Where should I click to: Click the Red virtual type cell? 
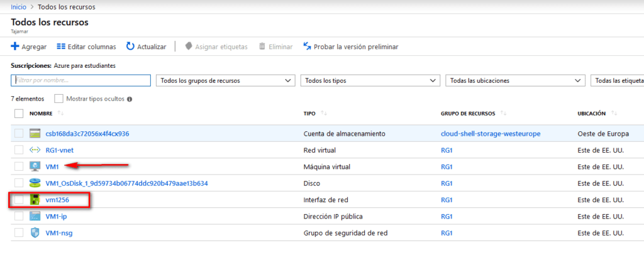pyautogui.click(x=319, y=150)
